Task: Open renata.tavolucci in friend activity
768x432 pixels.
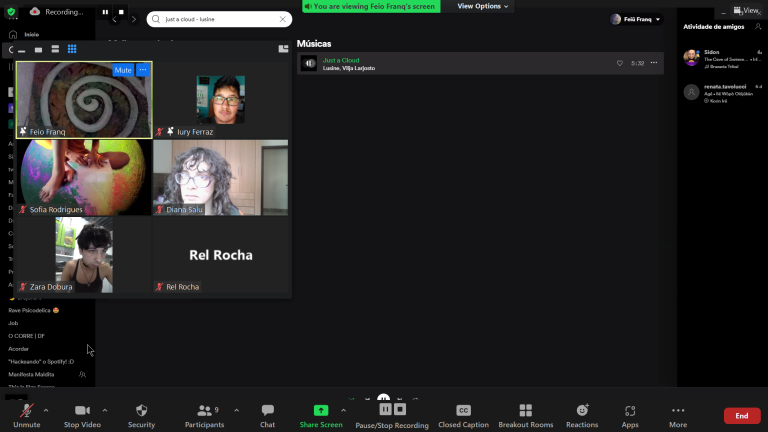Action: tap(722, 93)
